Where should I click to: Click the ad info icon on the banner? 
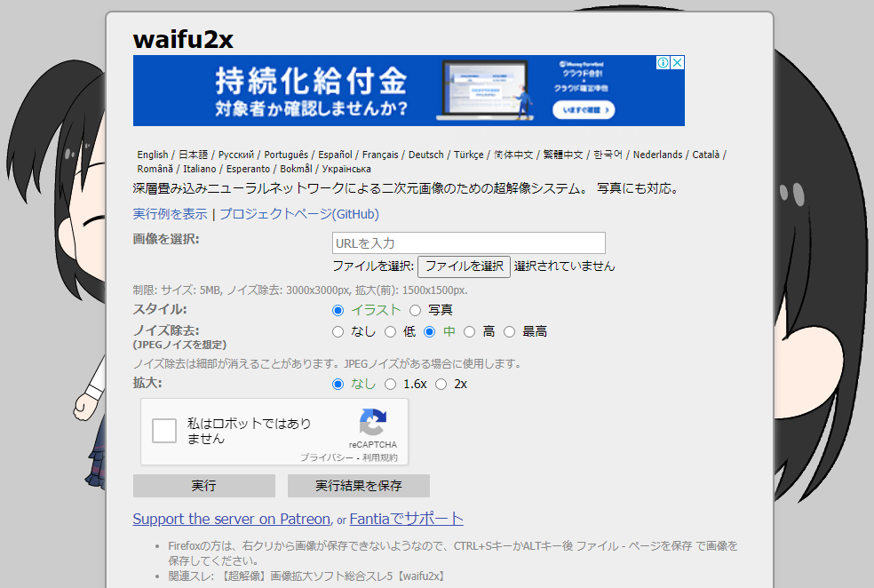(663, 63)
